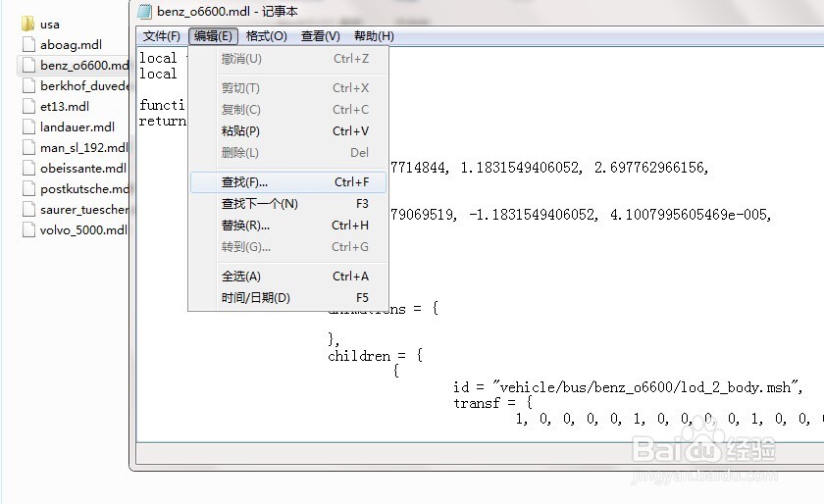
Task: Choose 复制(C) in the edit menu
Action: (x=288, y=109)
